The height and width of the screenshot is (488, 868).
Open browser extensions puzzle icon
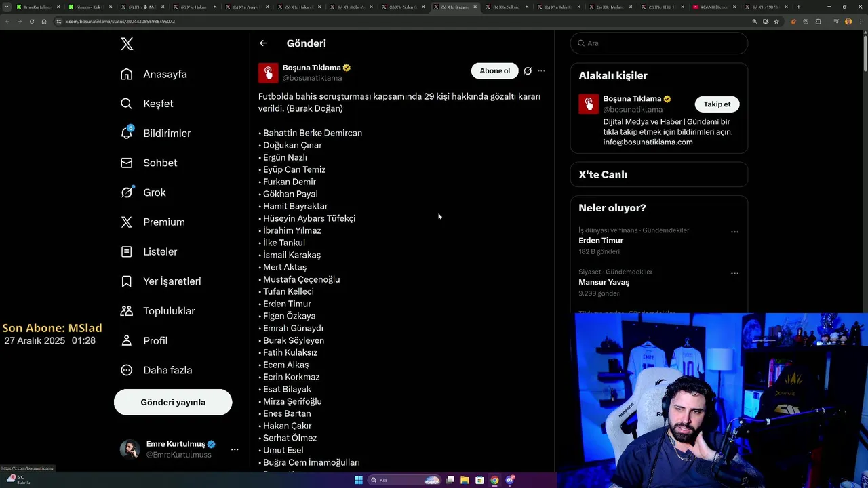[x=818, y=22]
